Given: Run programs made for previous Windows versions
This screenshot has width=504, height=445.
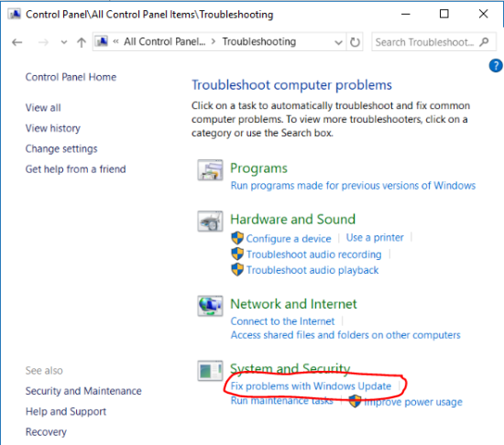Looking at the screenshot, I should point(353,186).
